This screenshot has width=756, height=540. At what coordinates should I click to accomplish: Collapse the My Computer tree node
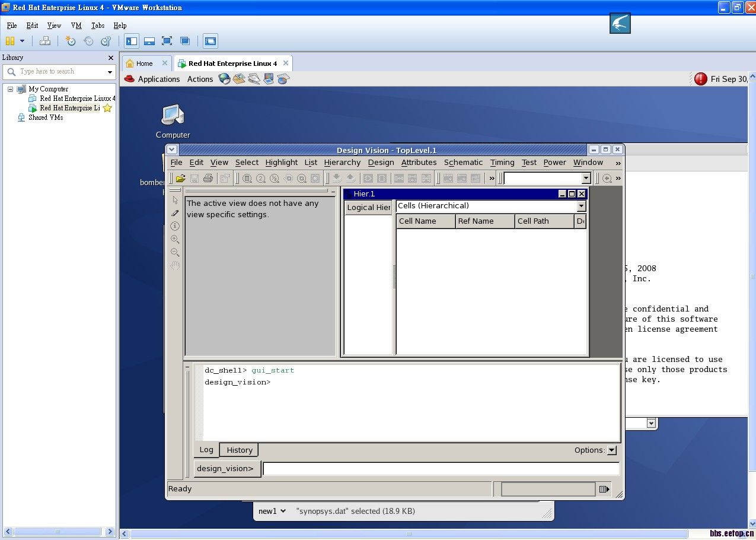(x=10, y=89)
